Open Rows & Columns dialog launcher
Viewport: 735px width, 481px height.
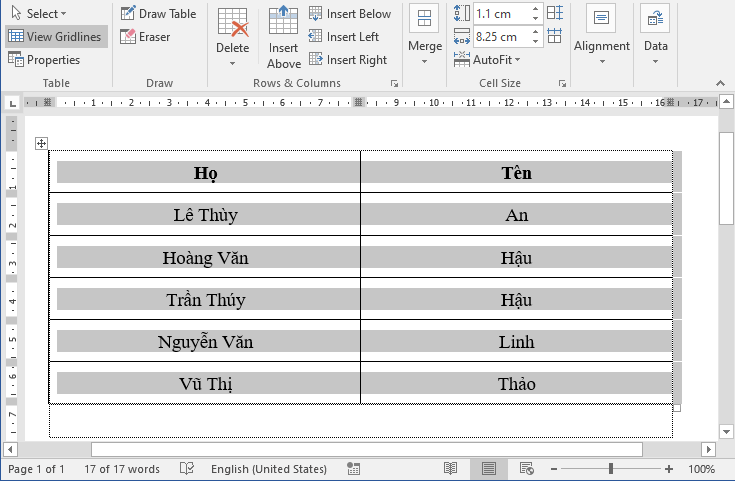(x=395, y=83)
